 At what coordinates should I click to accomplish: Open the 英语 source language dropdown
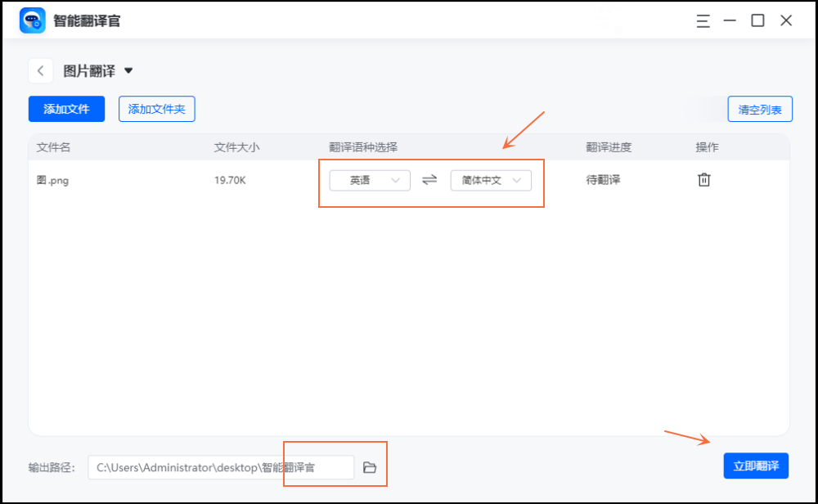coord(369,180)
